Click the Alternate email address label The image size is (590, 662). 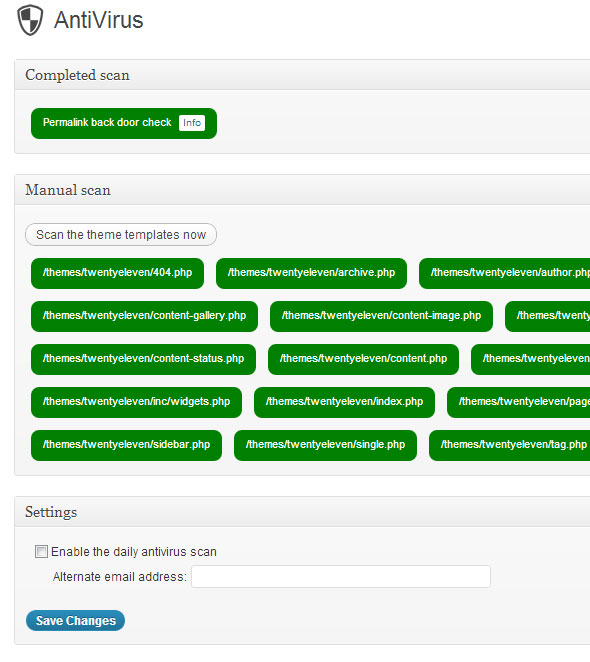pyautogui.click(x=120, y=577)
